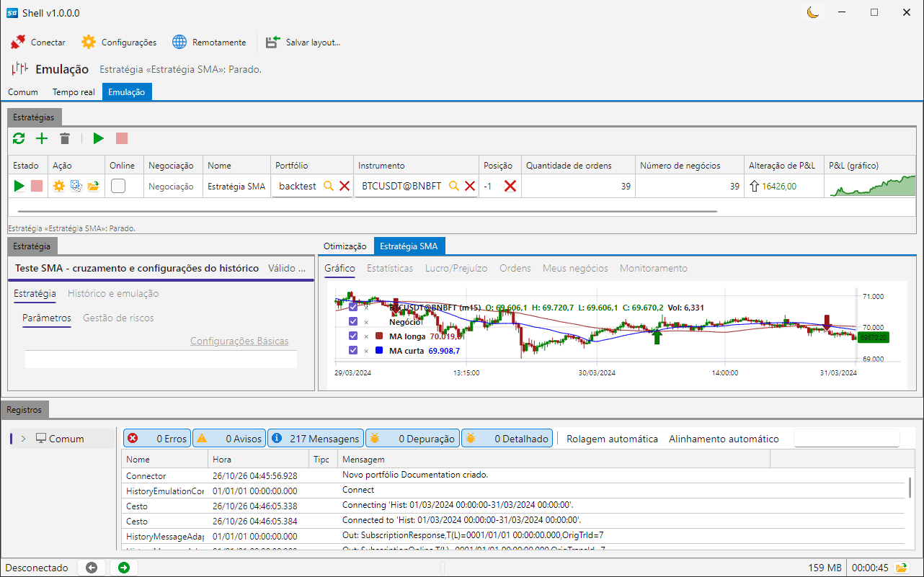Viewport: 924px width, 577px height.
Task: Start Estratégia SMA in the Estado column
Action: click(x=19, y=186)
